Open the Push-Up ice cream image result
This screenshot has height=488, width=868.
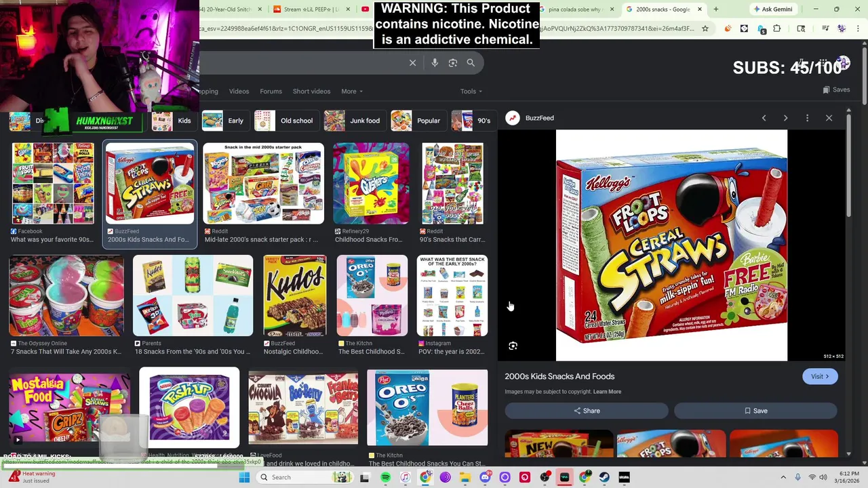[189, 407]
